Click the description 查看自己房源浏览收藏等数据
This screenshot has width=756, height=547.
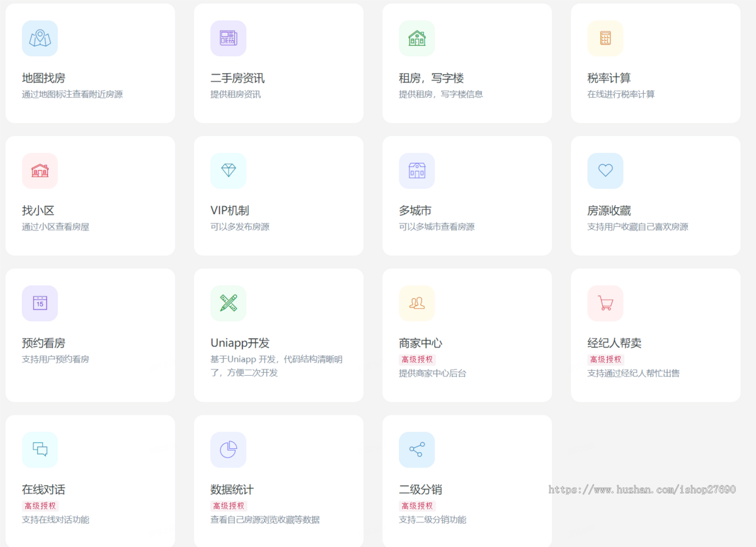[x=265, y=520]
